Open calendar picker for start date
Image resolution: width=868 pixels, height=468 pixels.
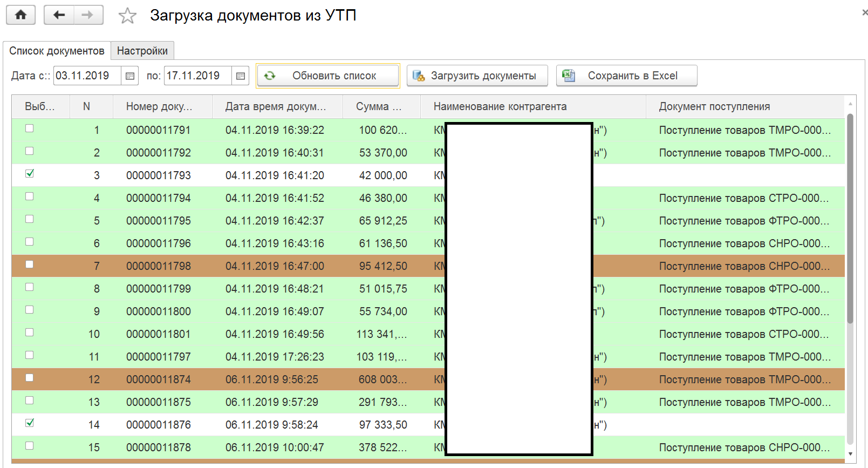[130, 76]
